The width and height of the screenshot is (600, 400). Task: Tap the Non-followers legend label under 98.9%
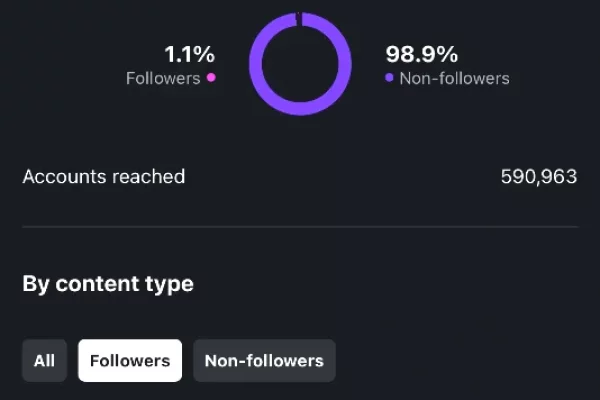(454, 78)
